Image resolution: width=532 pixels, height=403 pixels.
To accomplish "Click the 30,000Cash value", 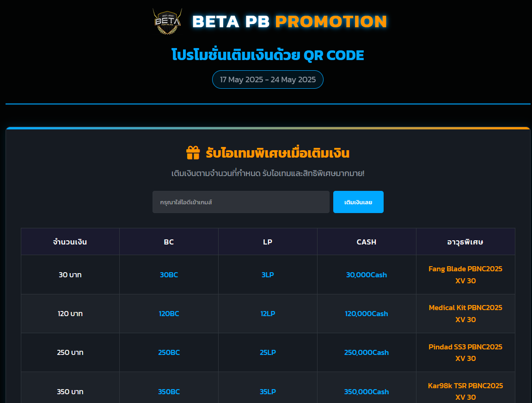I will pos(367,275).
